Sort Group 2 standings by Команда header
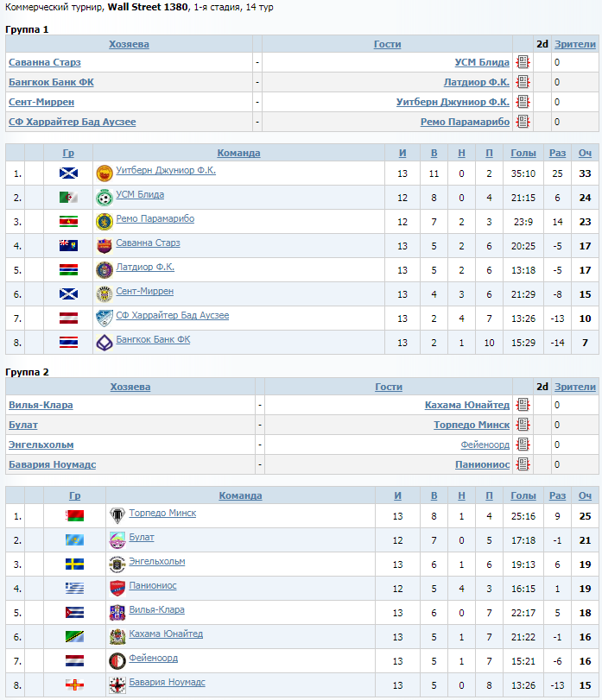Image resolution: width=602 pixels, height=700 pixels. [x=240, y=495]
